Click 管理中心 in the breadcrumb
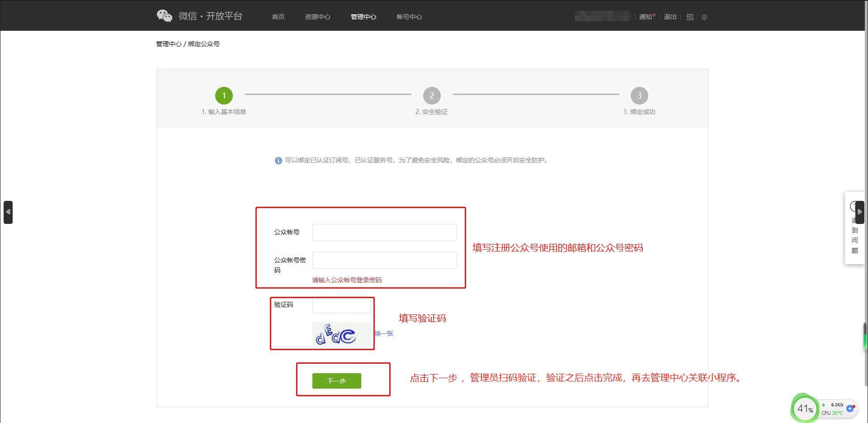The image size is (868, 423). point(169,44)
